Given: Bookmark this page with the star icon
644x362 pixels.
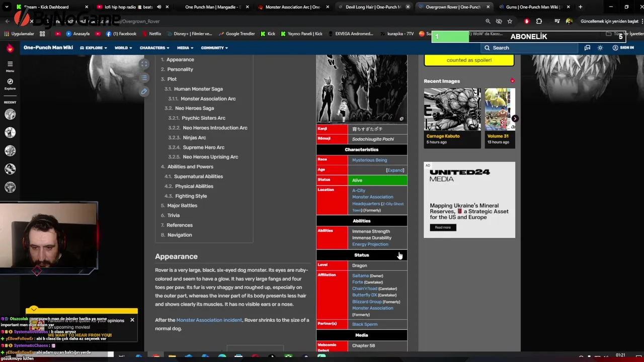Looking at the screenshot, I should pos(510,21).
